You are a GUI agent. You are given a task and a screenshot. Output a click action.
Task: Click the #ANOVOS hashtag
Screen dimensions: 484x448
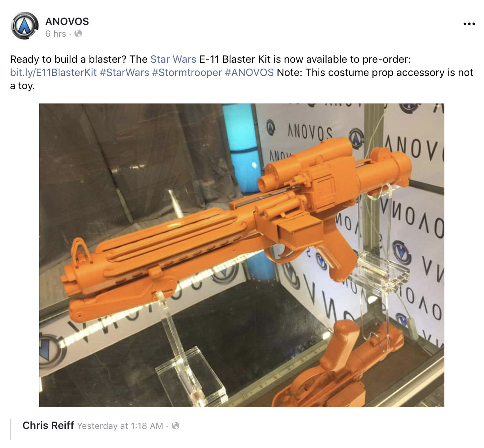(249, 73)
